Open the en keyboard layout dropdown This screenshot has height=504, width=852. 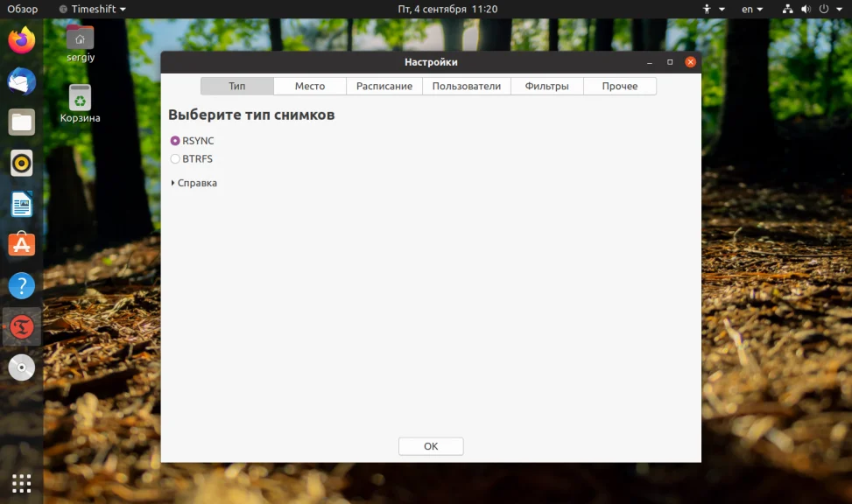point(752,10)
